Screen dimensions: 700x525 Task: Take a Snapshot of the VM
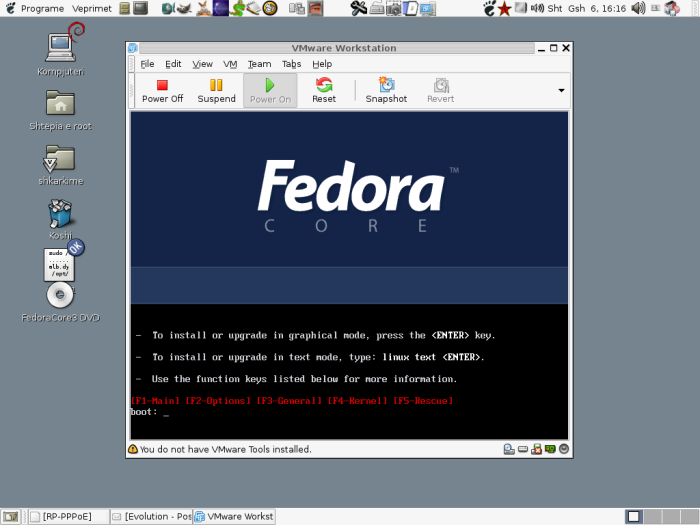[x=386, y=91]
